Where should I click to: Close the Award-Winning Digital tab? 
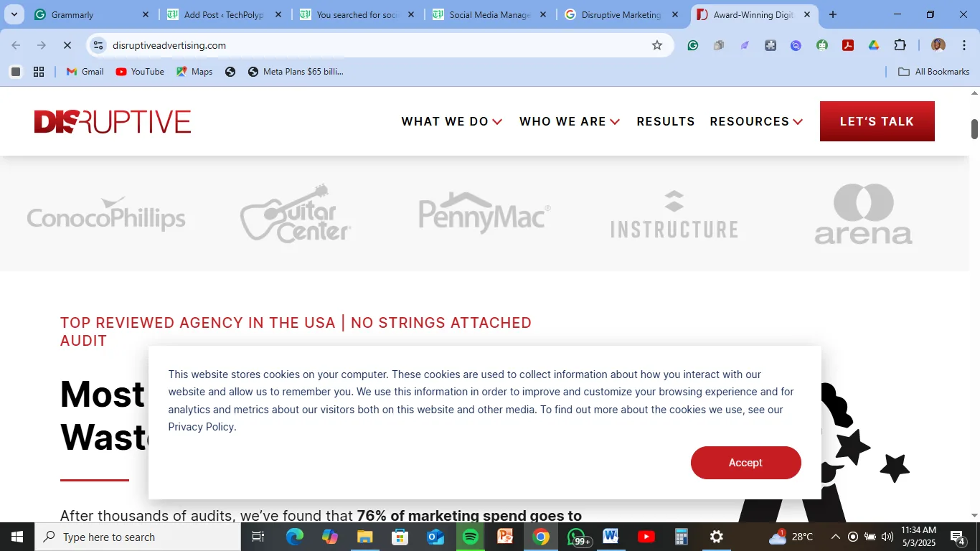[807, 14]
